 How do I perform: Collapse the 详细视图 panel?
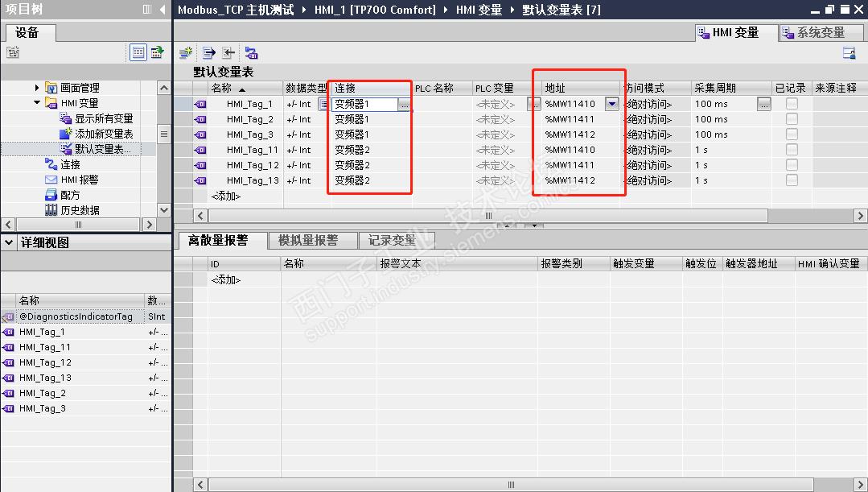click(9, 242)
